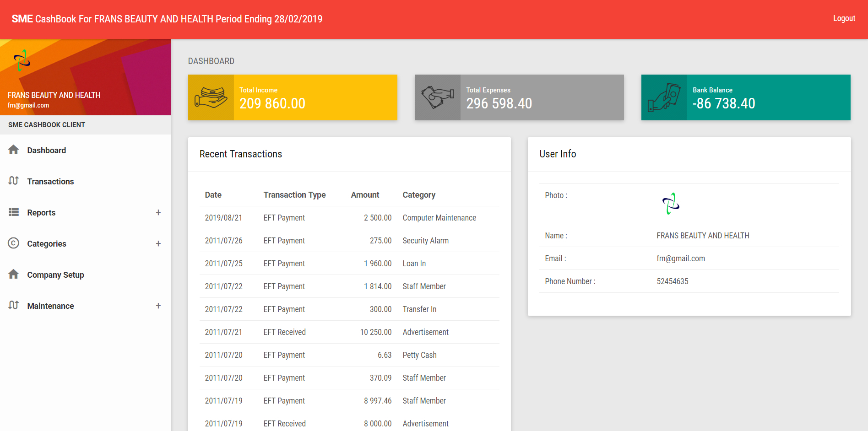This screenshot has width=868, height=431.
Task: Click the SME CashBook header title
Action: pos(167,19)
